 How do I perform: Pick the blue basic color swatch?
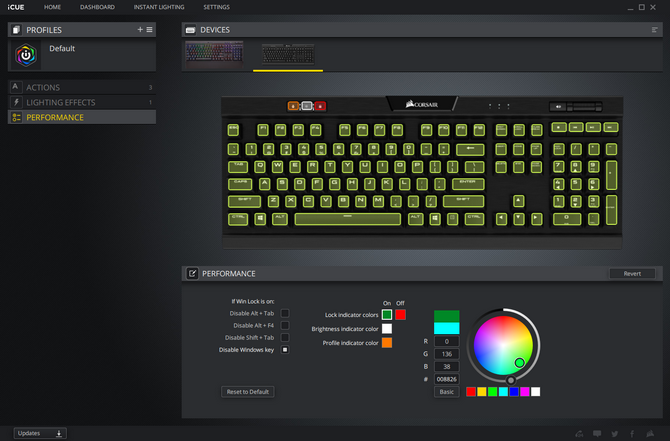click(514, 391)
